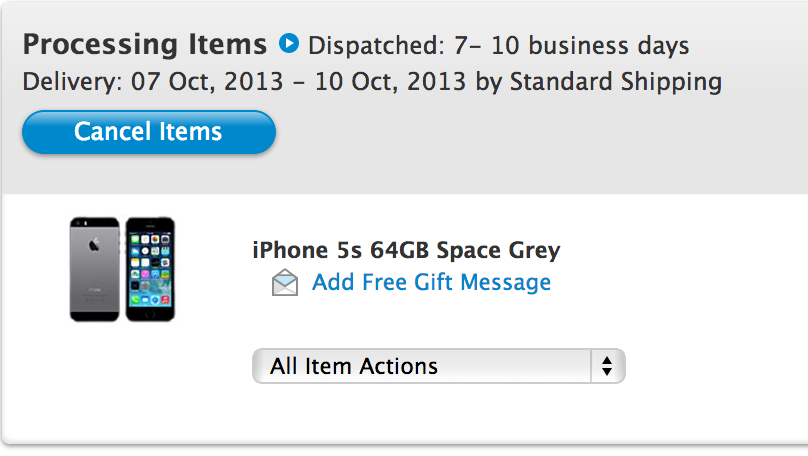Image resolution: width=808 pixels, height=456 pixels.
Task: Click the blue arrow icon beside Processing Items
Action: point(289,43)
